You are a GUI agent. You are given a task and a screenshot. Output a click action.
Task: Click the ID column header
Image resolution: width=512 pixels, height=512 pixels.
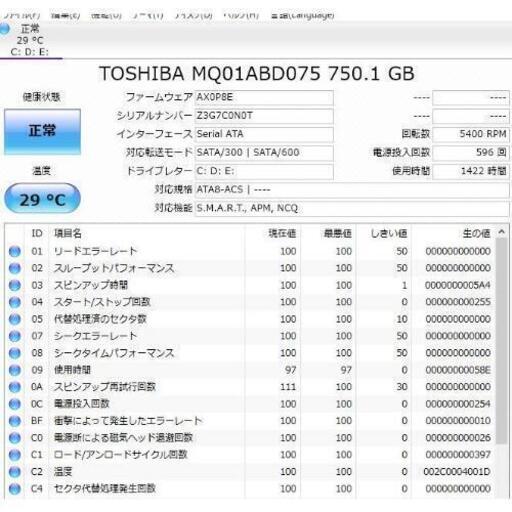point(37,233)
